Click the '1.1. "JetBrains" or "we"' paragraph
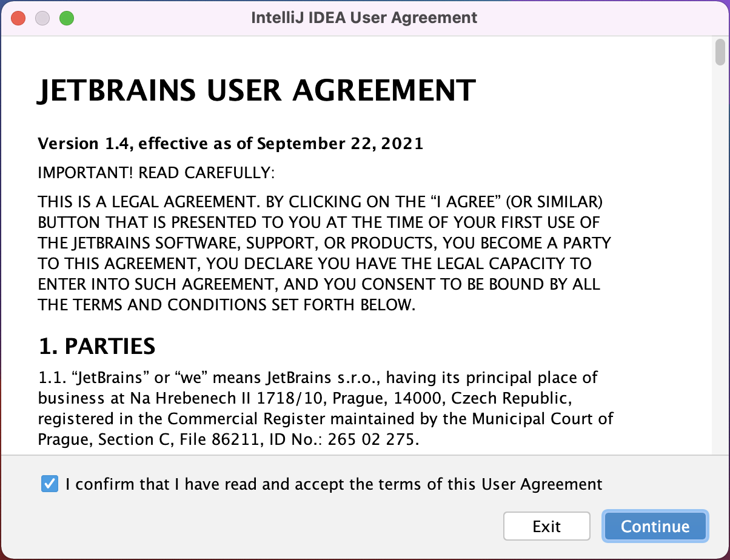Screen dimensions: 730x560 (326, 408)
